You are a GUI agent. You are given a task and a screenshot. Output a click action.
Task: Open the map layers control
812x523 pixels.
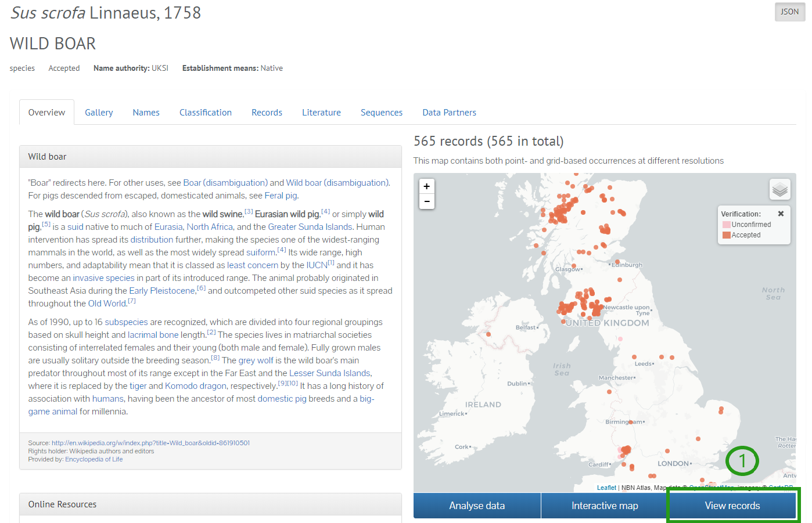(779, 190)
